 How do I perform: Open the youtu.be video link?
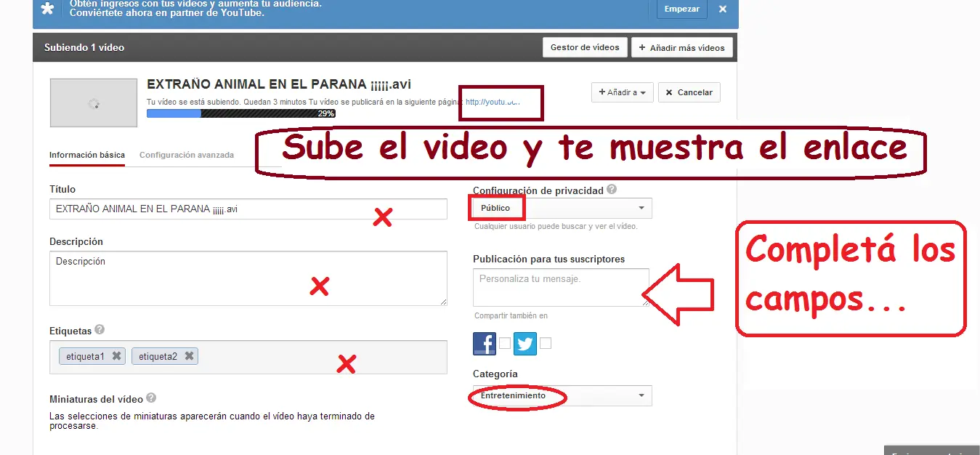(x=493, y=102)
